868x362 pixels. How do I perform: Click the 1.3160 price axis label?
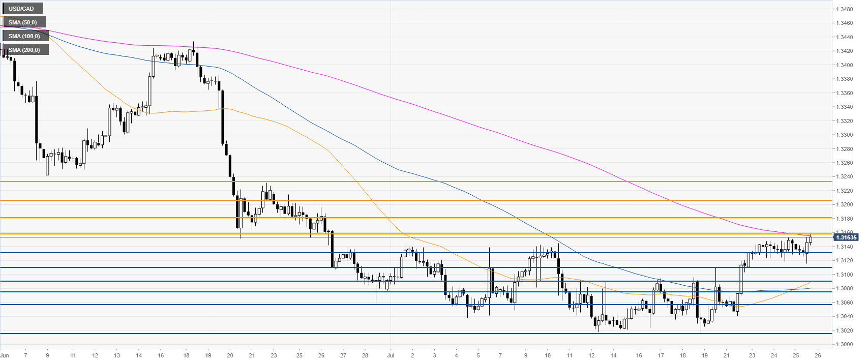coord(845,232)
